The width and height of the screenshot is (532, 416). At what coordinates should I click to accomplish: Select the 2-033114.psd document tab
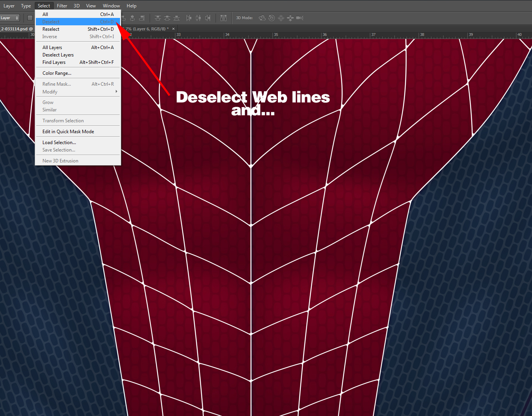tap(17, 29)
